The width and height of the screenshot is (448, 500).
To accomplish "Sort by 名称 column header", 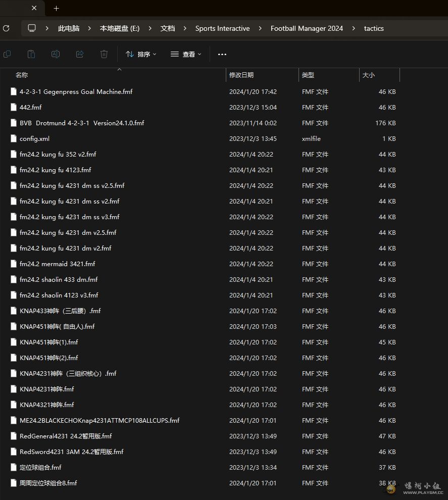I will 22,75.
